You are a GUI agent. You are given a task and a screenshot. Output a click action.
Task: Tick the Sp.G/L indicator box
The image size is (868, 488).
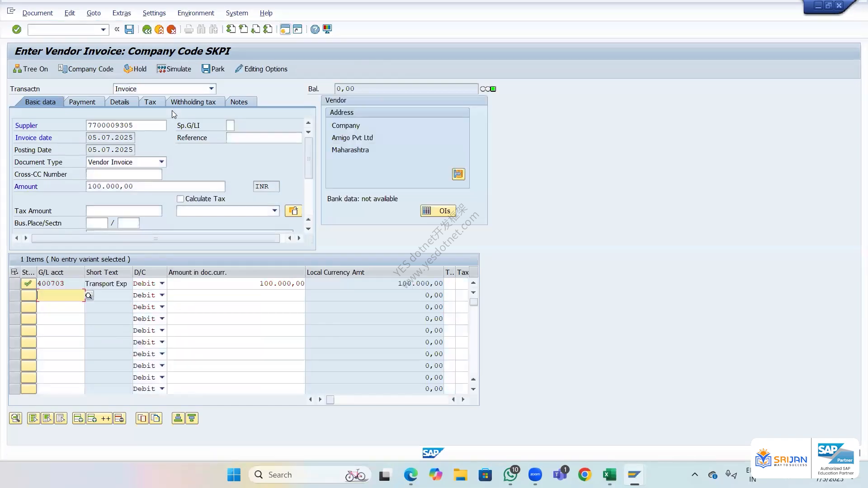click(x=231, y=126)
